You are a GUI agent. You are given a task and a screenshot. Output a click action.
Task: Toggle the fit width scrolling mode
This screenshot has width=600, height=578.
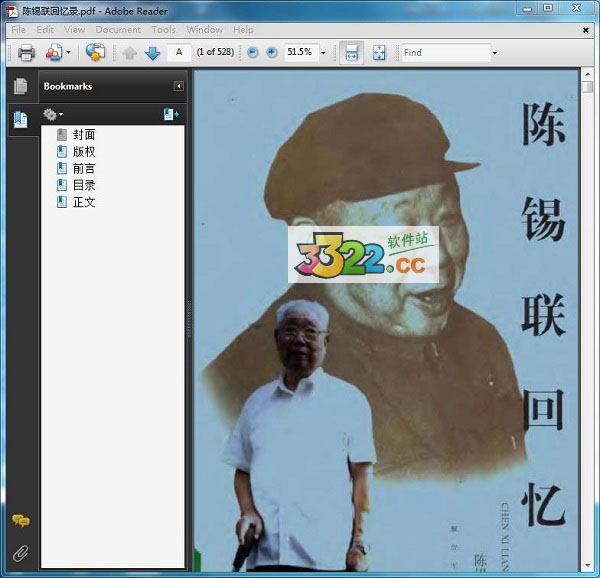tap(351, 53)
